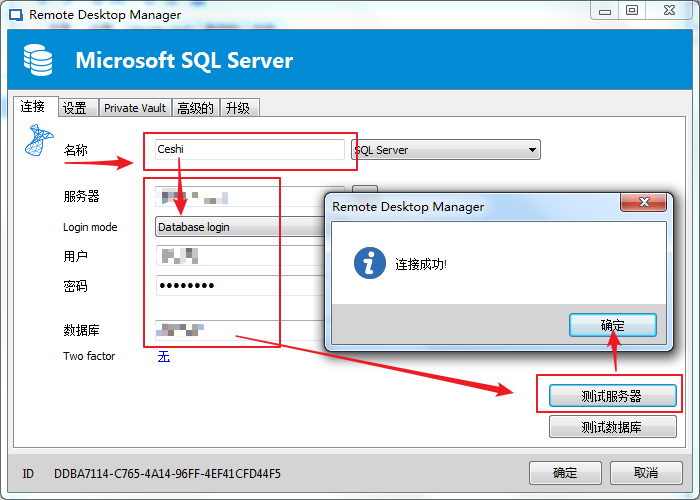Click the 测试服务器 button

point(612,396)
